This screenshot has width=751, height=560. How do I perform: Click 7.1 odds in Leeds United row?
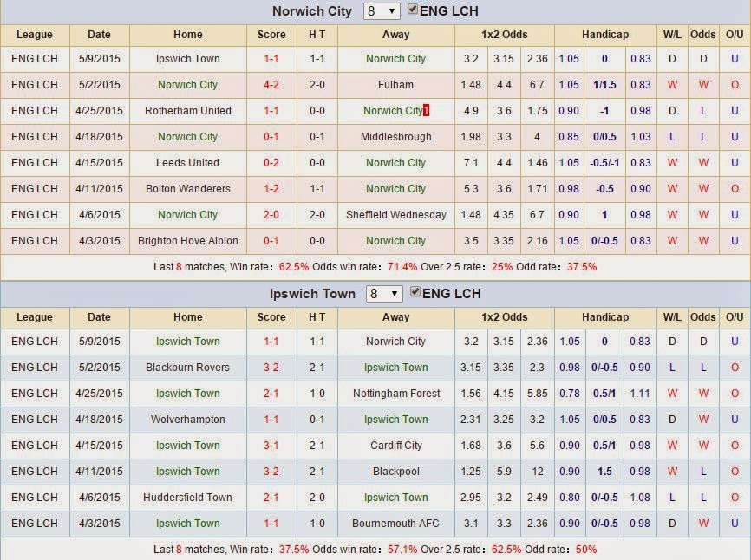[x=471, y=163]
